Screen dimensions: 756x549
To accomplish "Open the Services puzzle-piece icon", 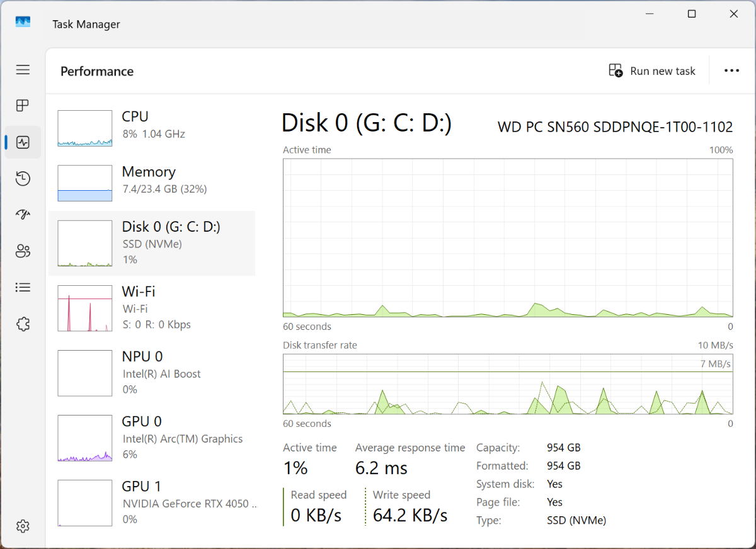I will point(23,324).
